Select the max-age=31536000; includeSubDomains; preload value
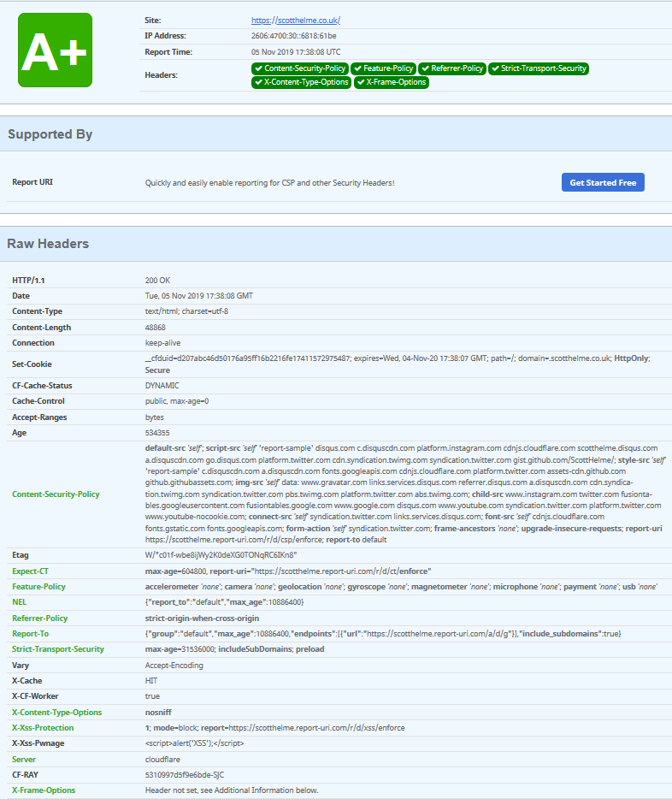 click(x=235, y=649)
